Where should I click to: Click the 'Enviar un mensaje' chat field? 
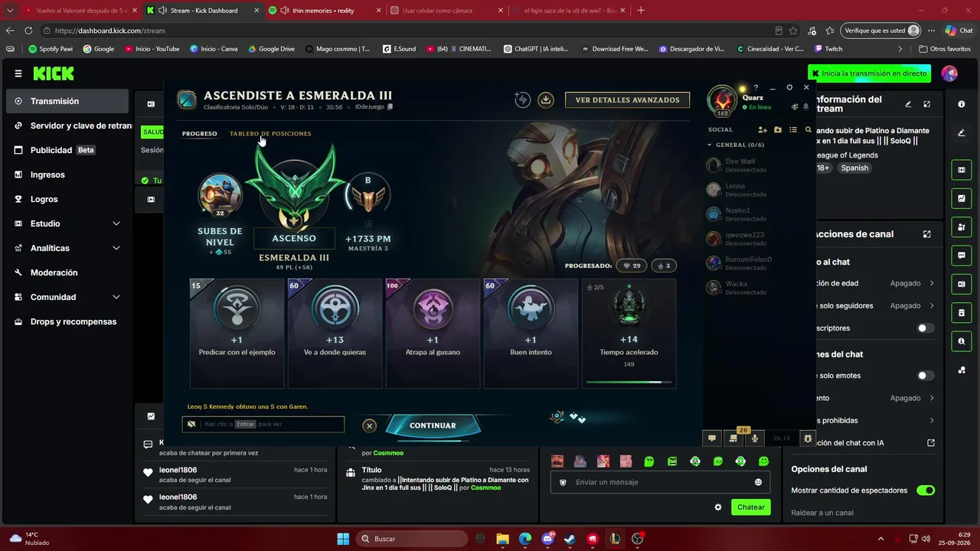pyautogui.click(x=661, y=482)
